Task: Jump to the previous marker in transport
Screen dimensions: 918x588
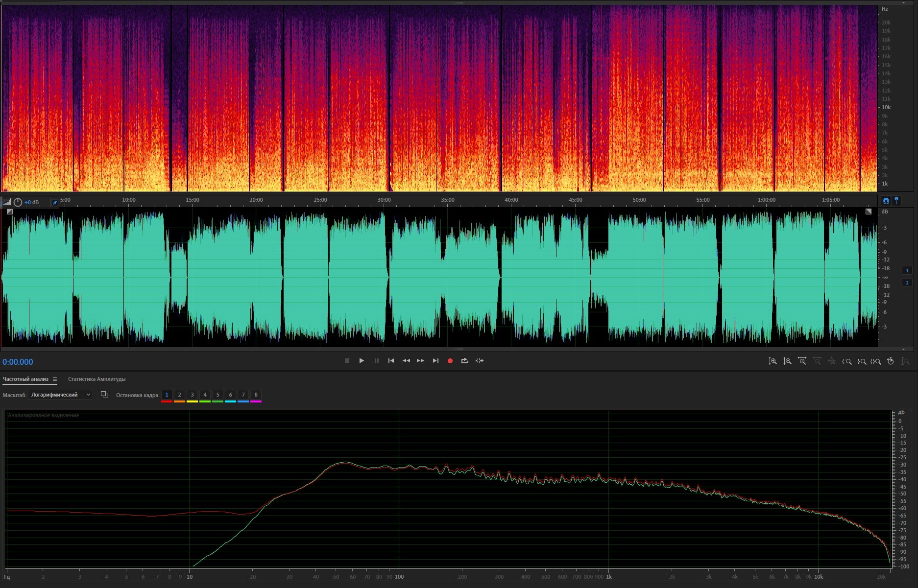Action: pyautogui.click(x=391, y=361)
